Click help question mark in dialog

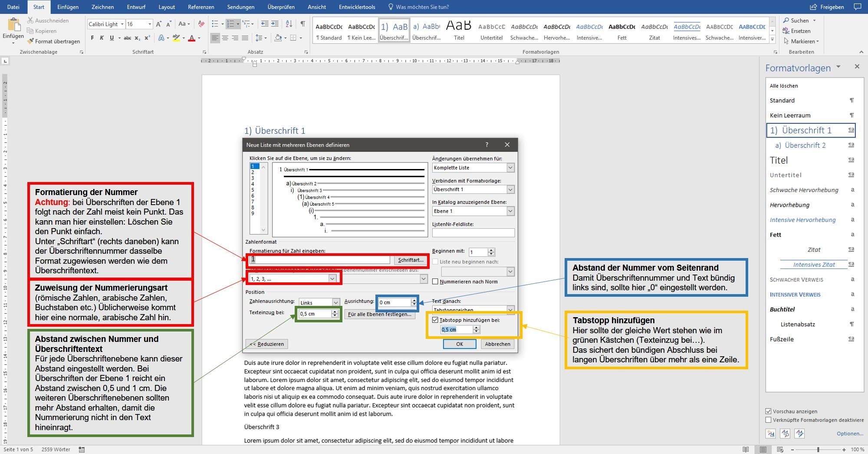pos(487,145)
